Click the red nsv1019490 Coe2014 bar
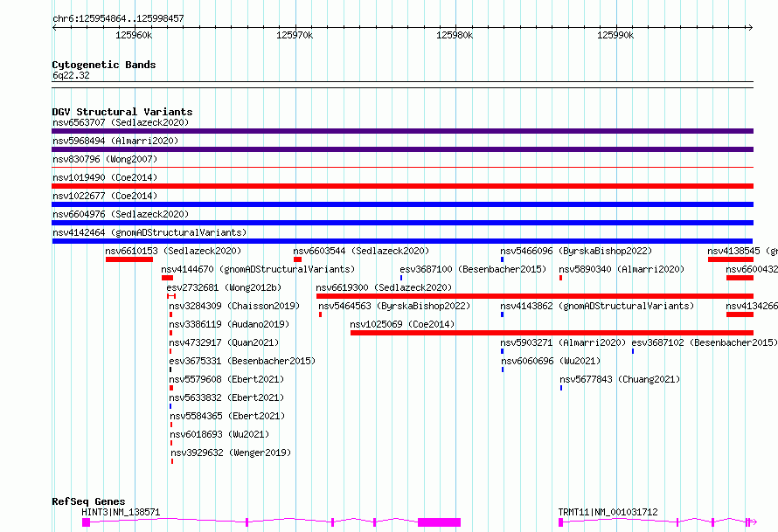The image size is (778, 532). tap(402, 186)
